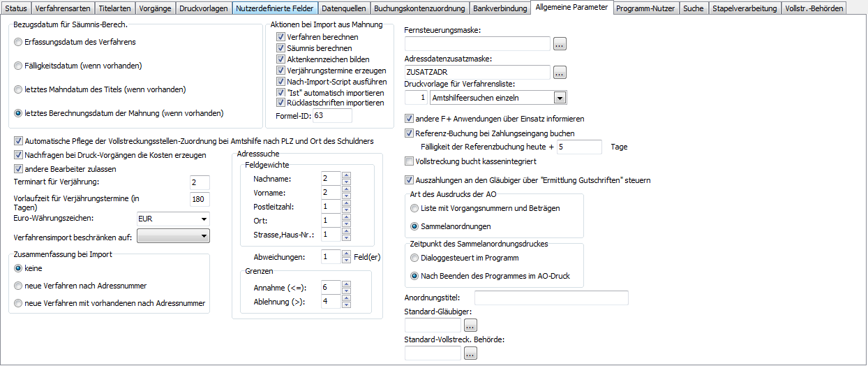Toggle Nach-Import-Script ausführen checkbox
The height and width of the screenshot is (366, 868).
click(281, 82)
